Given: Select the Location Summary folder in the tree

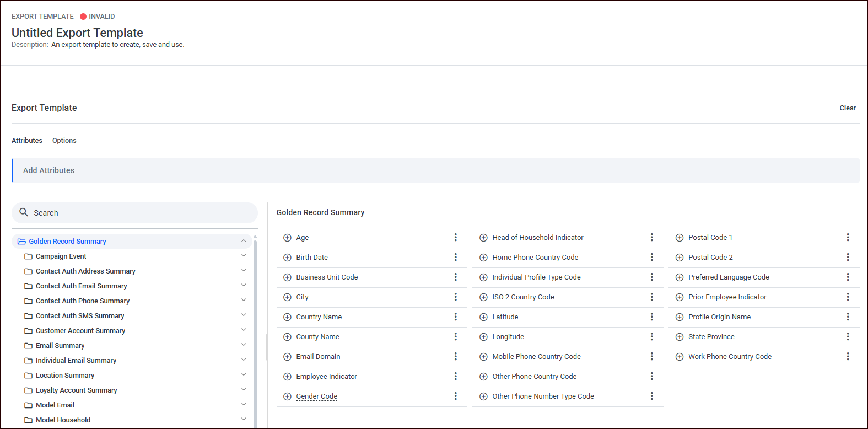Looking at the screenshot, I should [65, 376].
